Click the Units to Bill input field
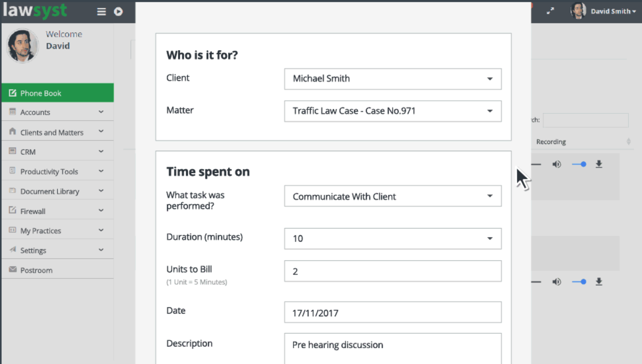Image resolution: width=642 pixels, height=364 pixels. coord(392,271)
